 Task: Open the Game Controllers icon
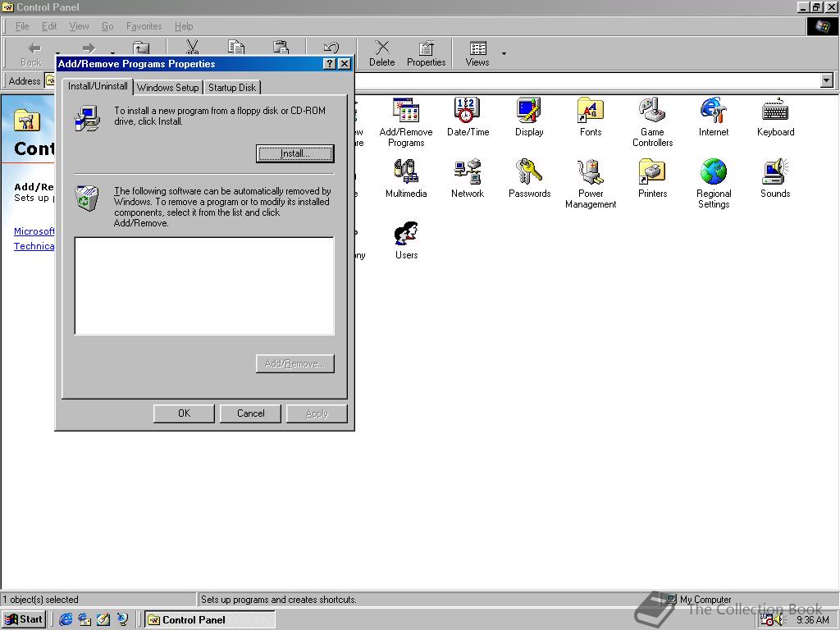click(652, 121)
